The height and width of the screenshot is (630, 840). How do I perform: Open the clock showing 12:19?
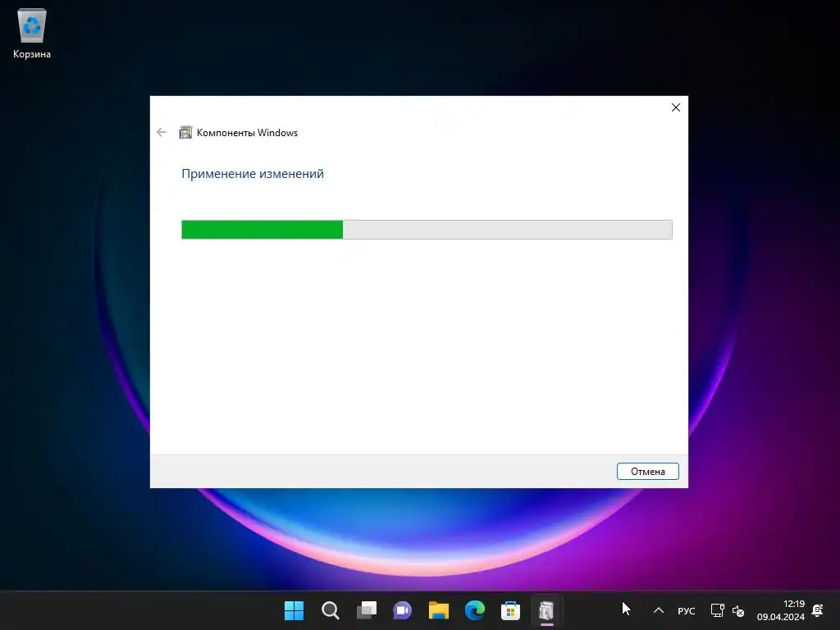click(781, 610)
